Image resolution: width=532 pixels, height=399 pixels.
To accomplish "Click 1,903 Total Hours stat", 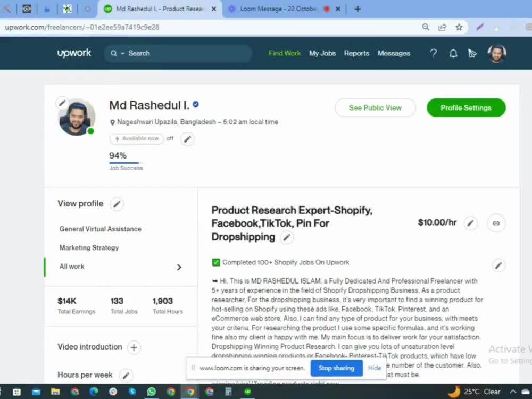I will coord(168,306).
